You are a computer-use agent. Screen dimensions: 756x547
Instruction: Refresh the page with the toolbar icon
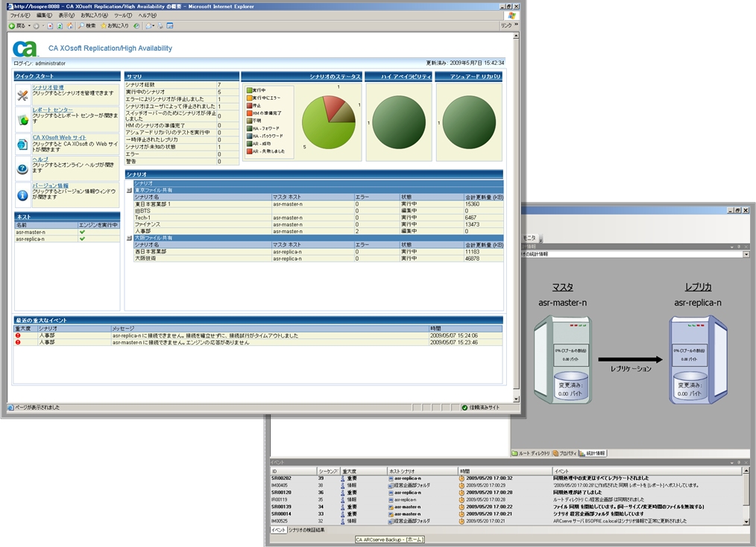coord(60,26)
